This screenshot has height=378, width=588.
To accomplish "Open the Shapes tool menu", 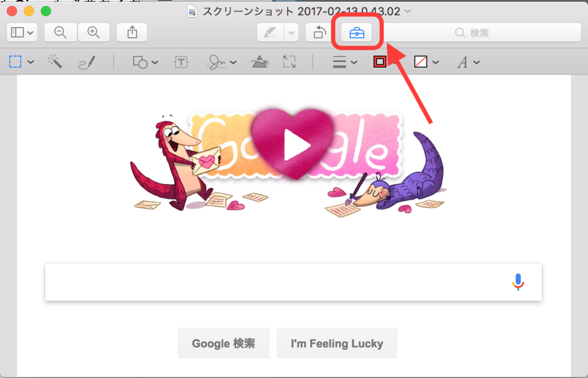I will pos(145,62).
